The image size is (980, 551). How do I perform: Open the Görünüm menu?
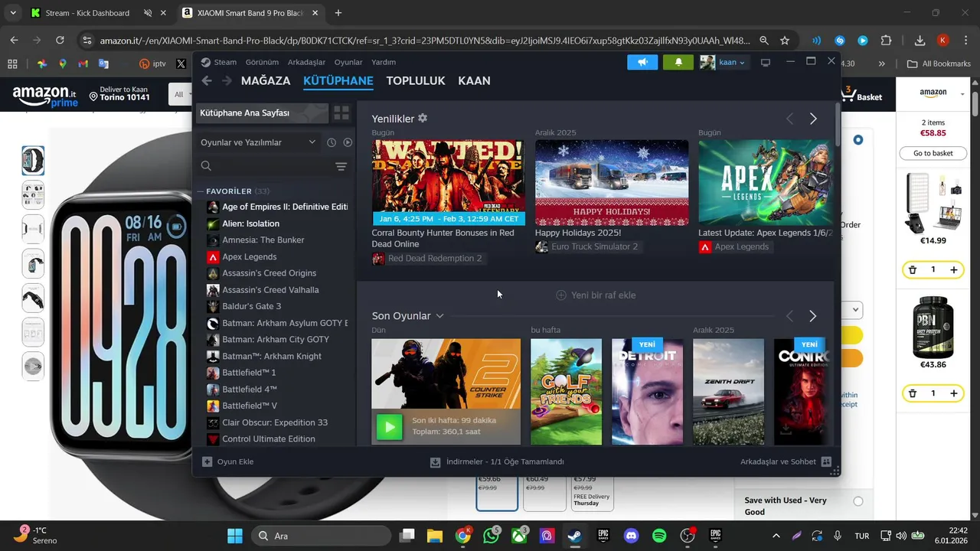click(x=262, y=62)
